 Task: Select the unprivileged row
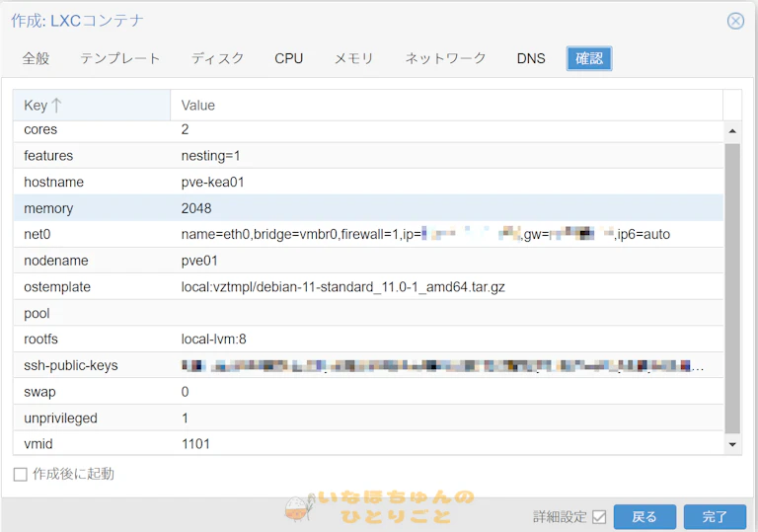pyautogui.click(x=368, y=418)
